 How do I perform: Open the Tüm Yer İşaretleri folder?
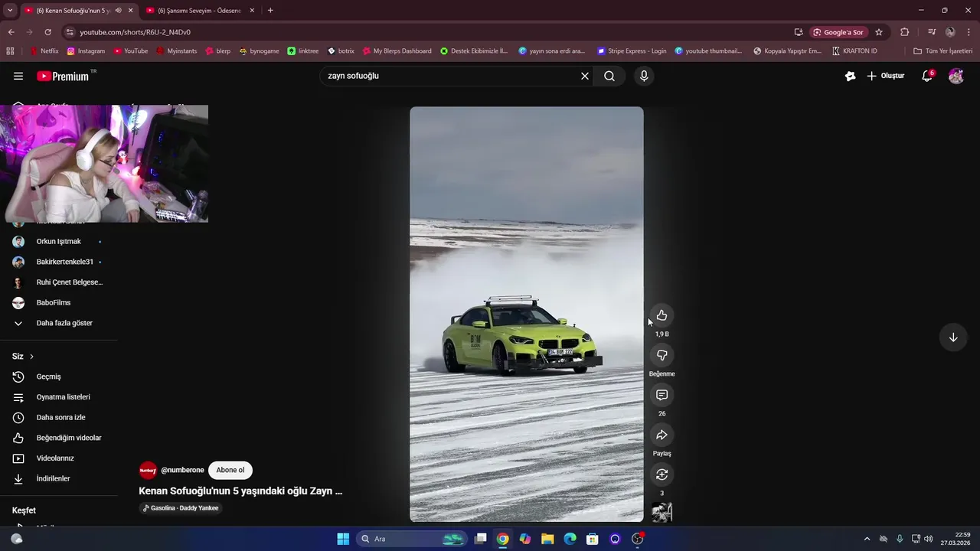[x=942, y=51]
